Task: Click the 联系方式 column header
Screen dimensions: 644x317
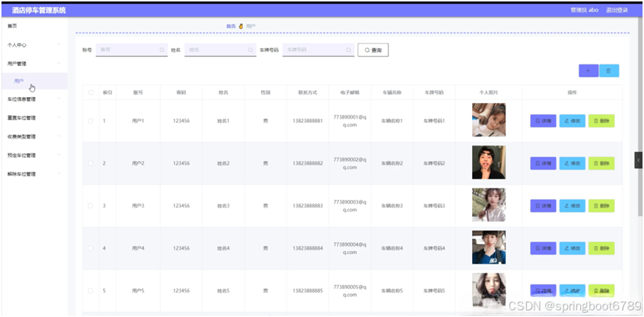Action: pos(308,93)
